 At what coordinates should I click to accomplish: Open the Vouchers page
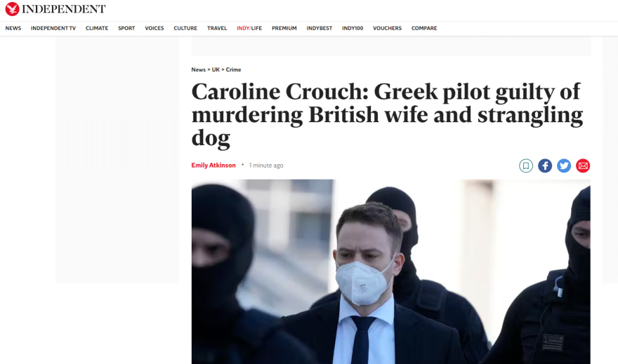click(387, 28)
